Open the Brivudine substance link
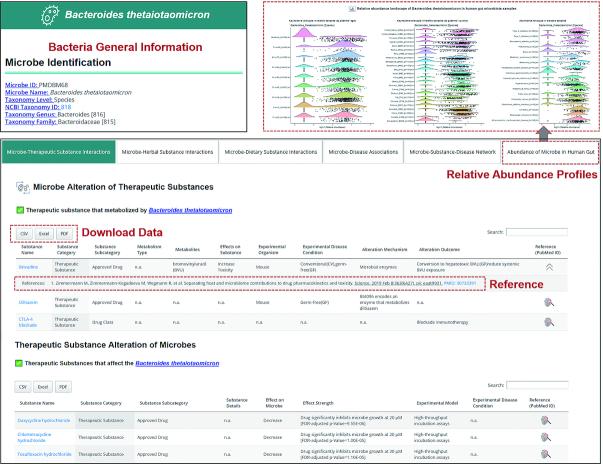This screenshot has width=603, height=464. pos(28,267)
